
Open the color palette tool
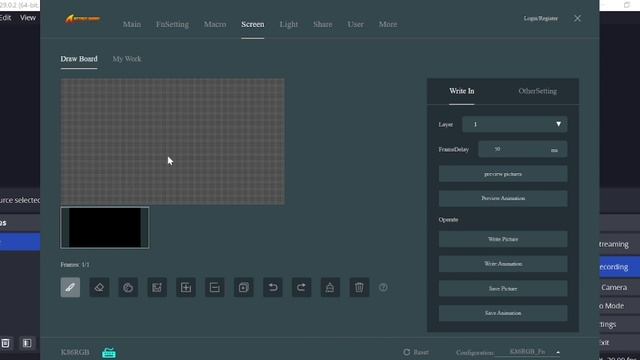(x=128, y=287)
